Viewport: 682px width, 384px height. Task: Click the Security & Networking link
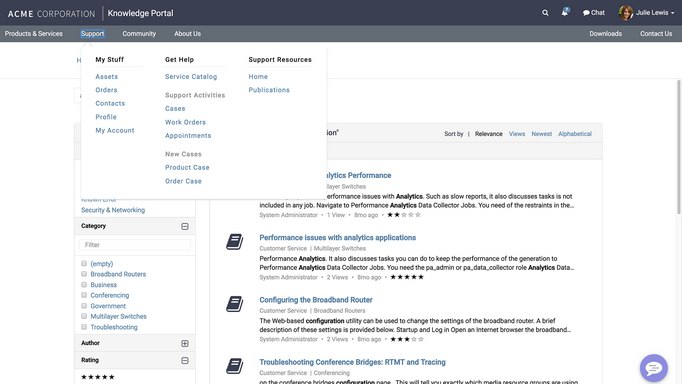click(x=113, y=210)
